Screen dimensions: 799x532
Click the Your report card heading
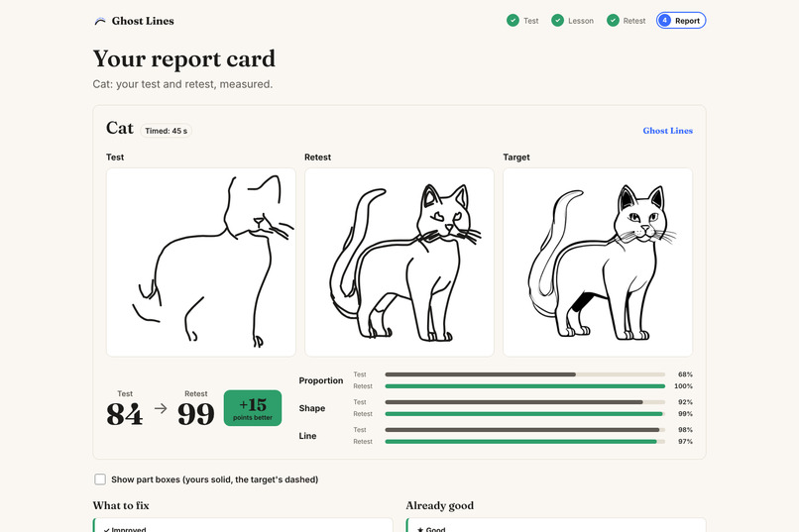[x=184, y=59]
